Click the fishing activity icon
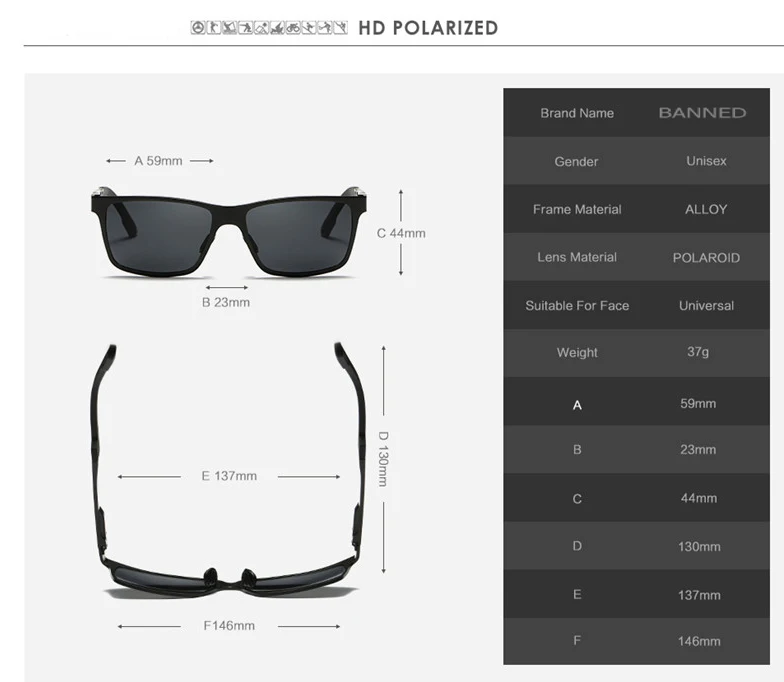Viewport: 784px width, 682px height. click(230, 28)
